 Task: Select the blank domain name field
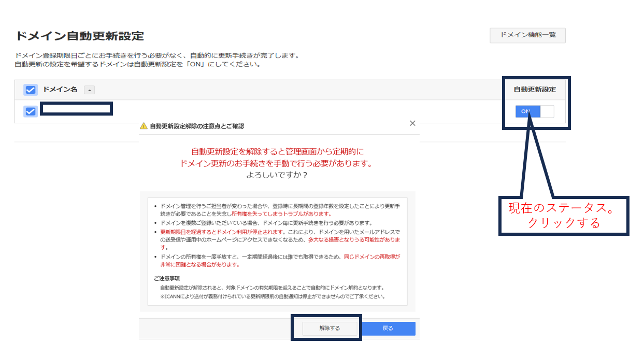(x=76, y=109)
